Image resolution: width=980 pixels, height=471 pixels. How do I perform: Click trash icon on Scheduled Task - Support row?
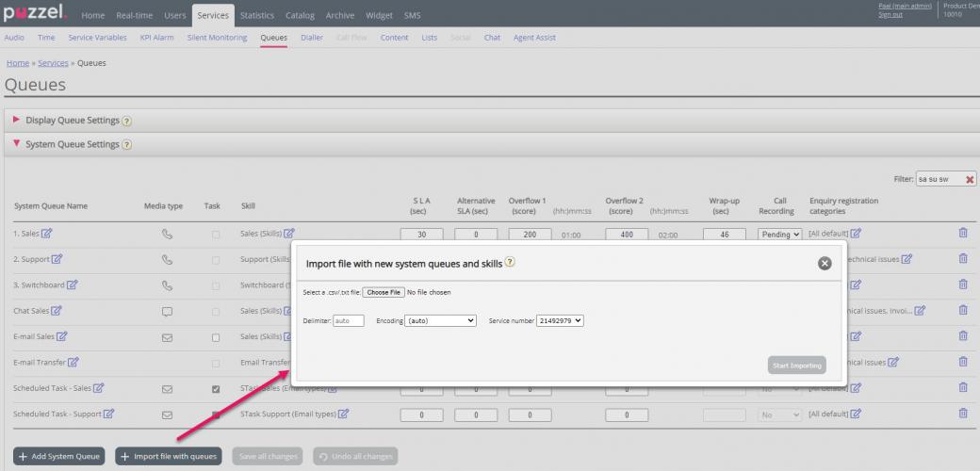click(962, 413)
